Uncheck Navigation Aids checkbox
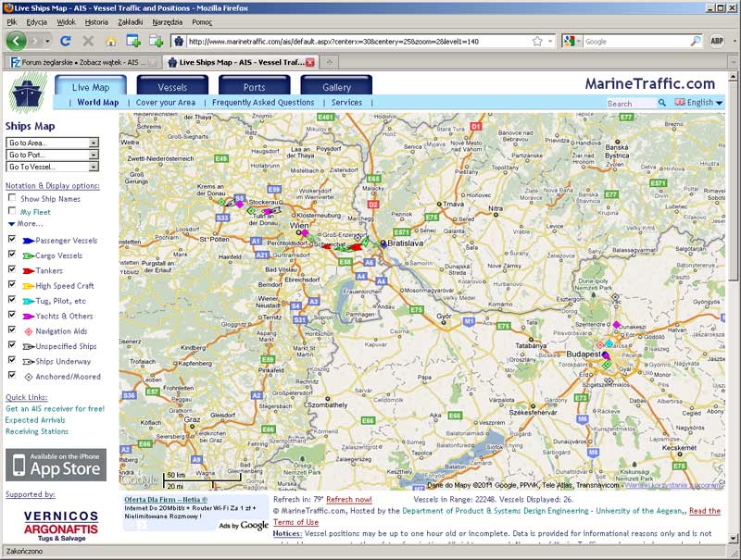The height and width of the screenshot is (560, 741). coord(12,330)
